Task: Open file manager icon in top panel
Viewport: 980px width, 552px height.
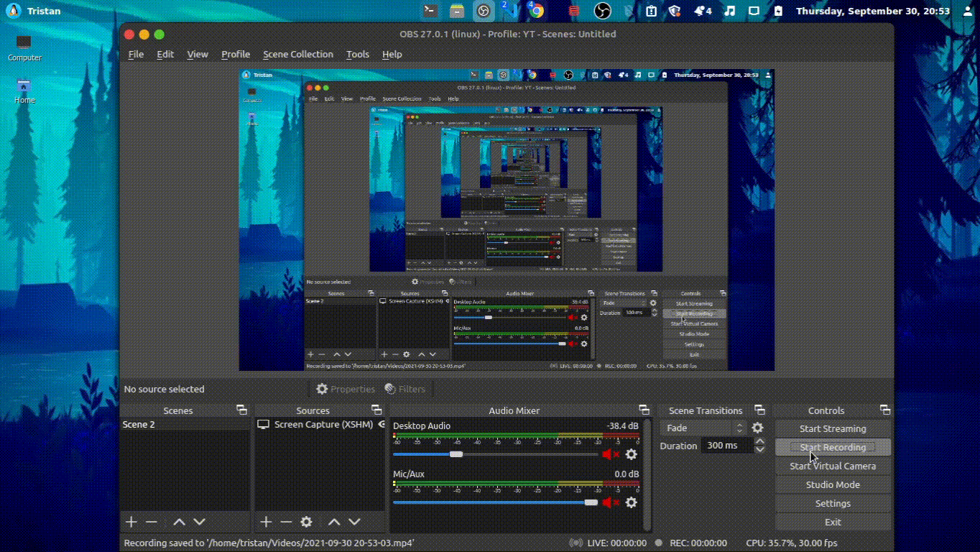Action: [x=457, y=11]
